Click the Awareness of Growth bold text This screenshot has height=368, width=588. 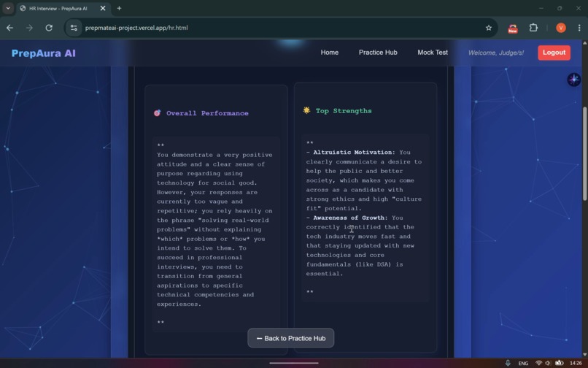click(350, 218)
